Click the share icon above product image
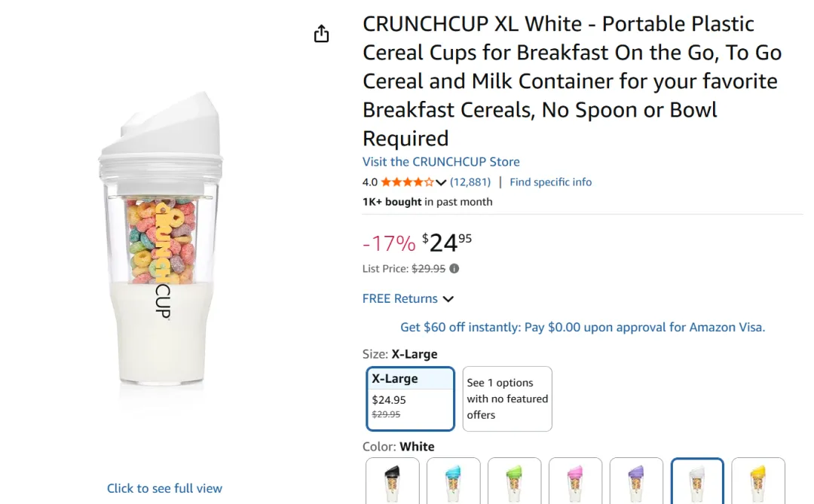The image size is (814, 504). point(322,34)
